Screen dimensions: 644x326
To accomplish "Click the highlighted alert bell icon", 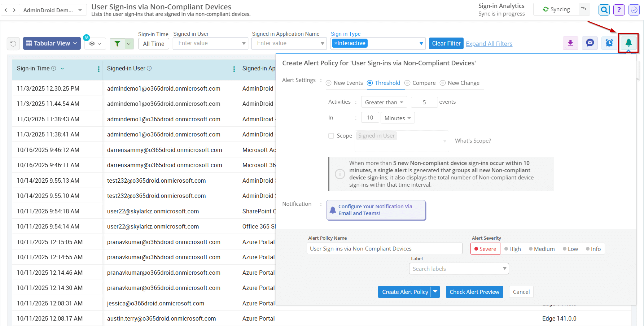I will pos(628,43).
